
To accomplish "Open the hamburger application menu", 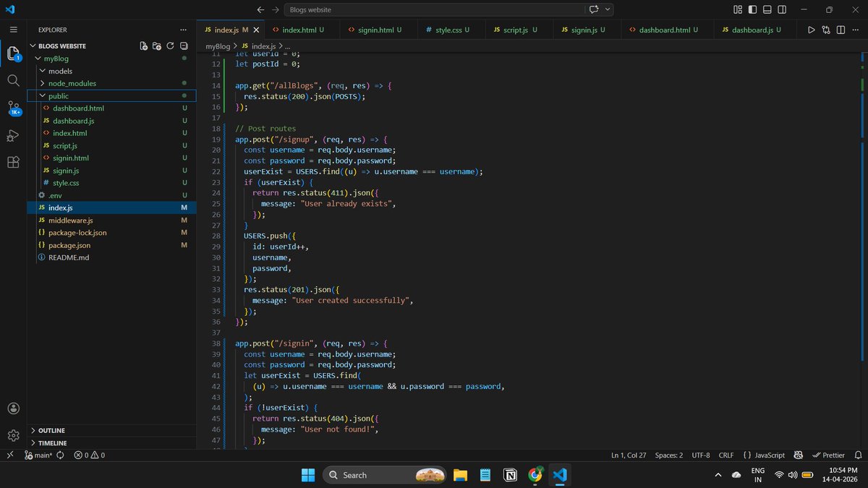I will (13, 30).
